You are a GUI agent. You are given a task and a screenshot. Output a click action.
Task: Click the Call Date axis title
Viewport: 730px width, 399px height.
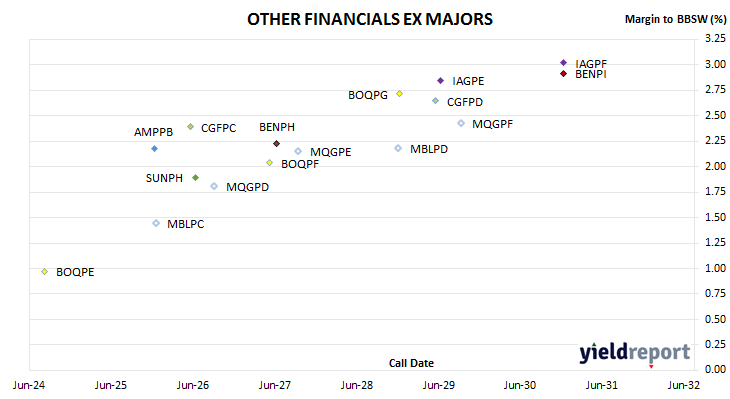pyautogui.click(x=411, y=363)
